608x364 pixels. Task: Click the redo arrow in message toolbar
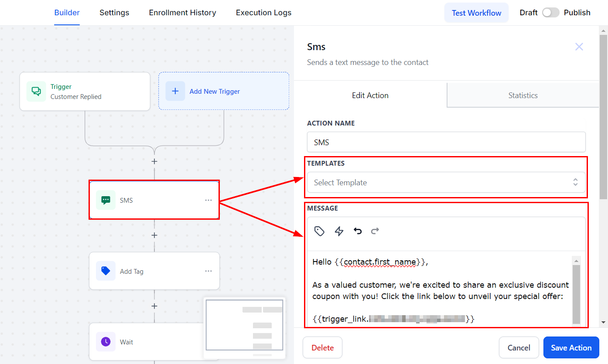375,231
